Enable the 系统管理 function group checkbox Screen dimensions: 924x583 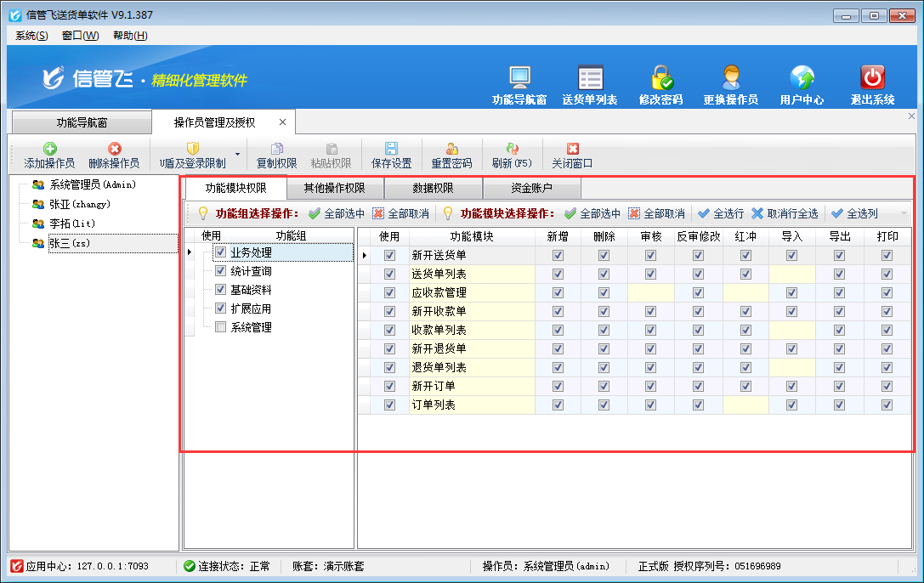[x=221, y=327]
